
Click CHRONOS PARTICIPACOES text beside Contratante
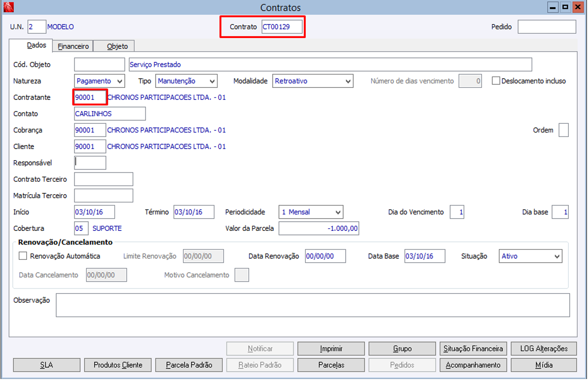pyautogui.click(x=167, y=97)
